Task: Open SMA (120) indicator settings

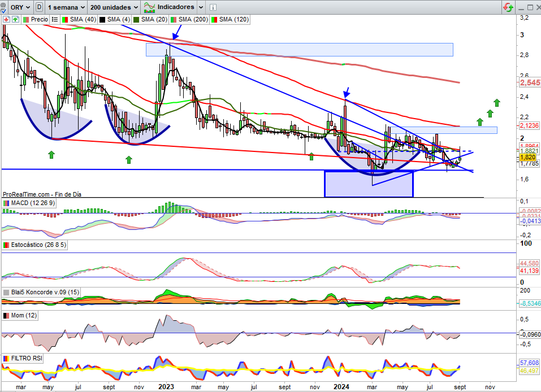Action: click(234, 19)
